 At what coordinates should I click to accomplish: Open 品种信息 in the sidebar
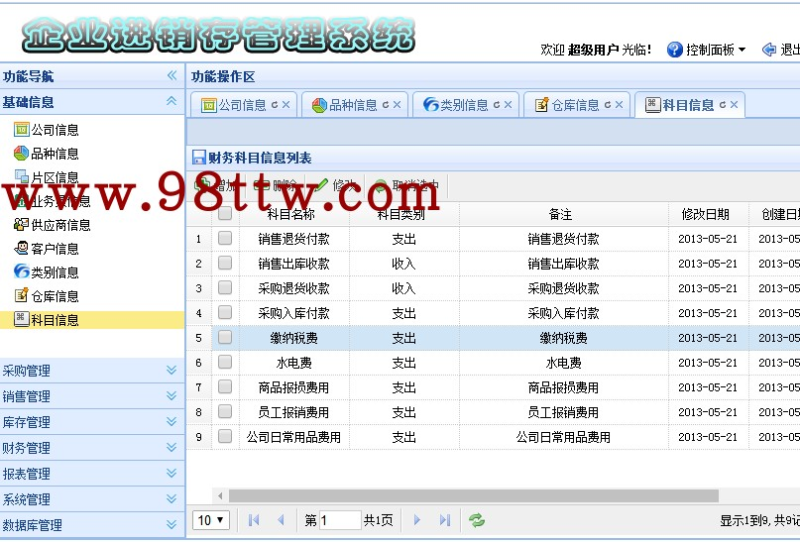click(x=46, y=154)
